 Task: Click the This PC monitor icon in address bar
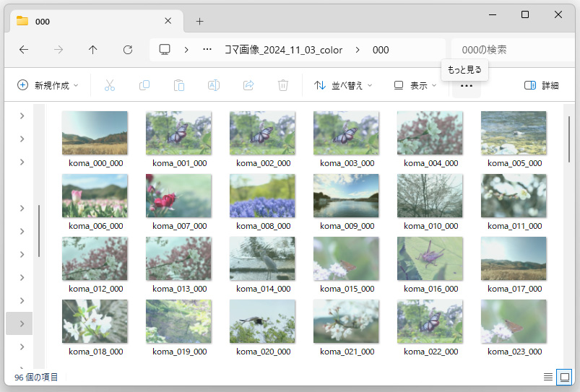pos(165,50)
